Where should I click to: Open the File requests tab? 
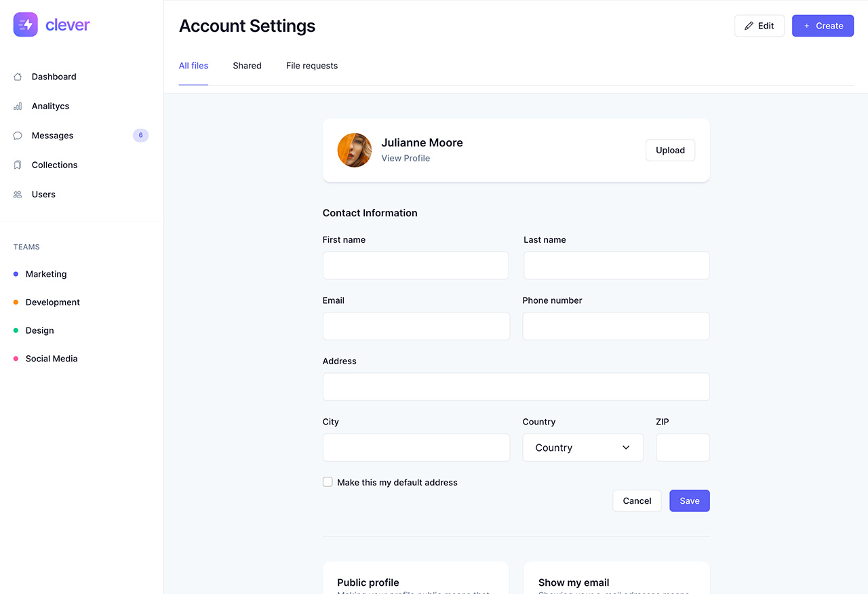coord(312,66)
